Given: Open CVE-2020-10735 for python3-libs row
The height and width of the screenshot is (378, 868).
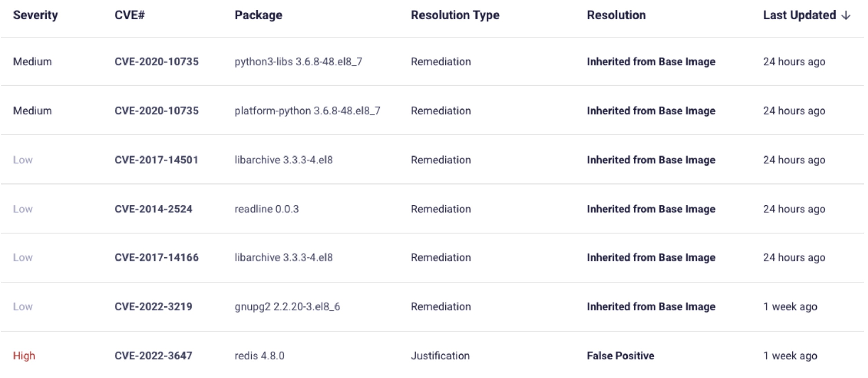Looking at the screenshot, I should click(x=157, y=62).
